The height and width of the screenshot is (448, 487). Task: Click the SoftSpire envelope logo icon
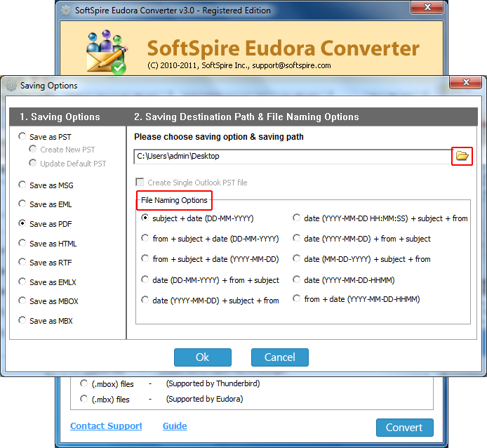[107, 52]
